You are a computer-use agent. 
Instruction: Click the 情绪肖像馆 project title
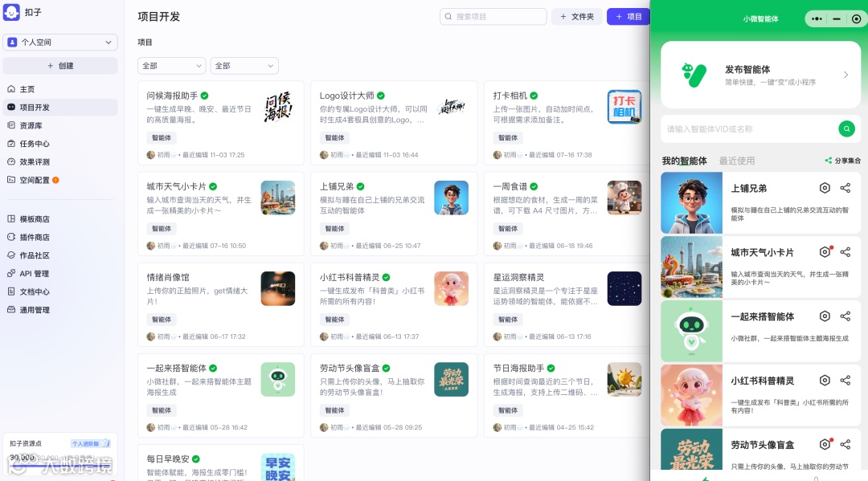tap(168, 278)
